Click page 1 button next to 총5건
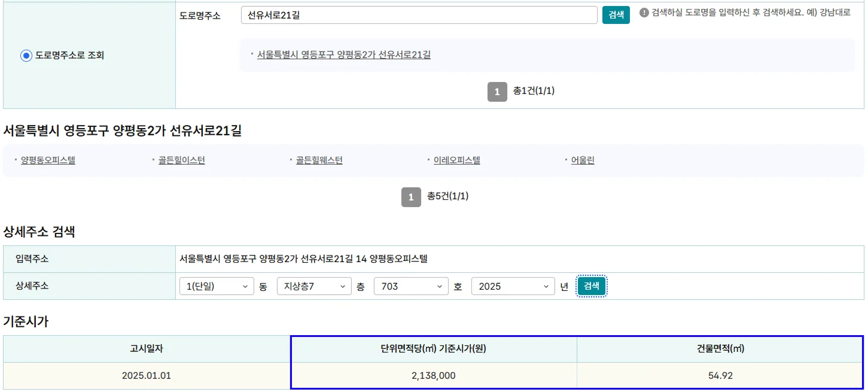Viewport: 868px width, 392px height. pos(411,197)
